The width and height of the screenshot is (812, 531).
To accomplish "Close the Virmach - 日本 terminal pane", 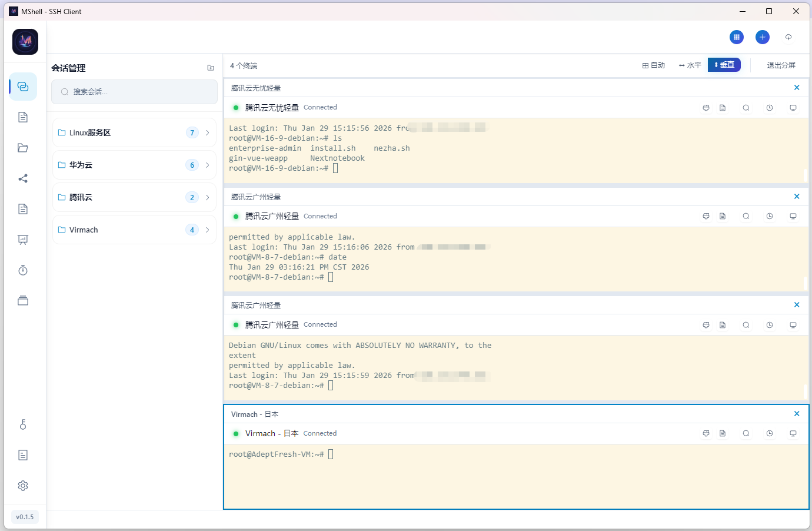I will pyautogui.click(x=796, y=414).
